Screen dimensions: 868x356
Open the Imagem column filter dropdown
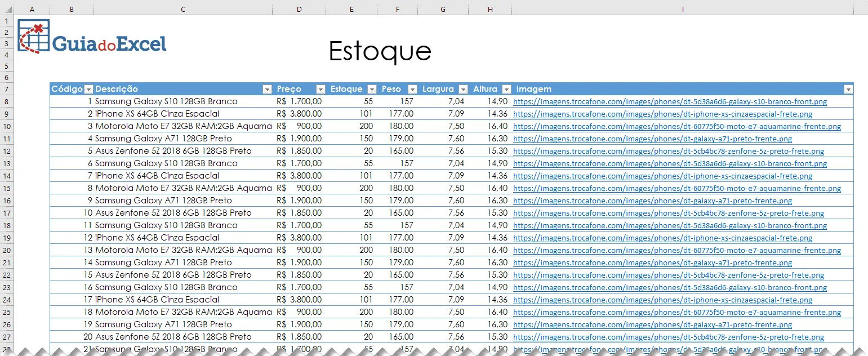coord(848,89)
